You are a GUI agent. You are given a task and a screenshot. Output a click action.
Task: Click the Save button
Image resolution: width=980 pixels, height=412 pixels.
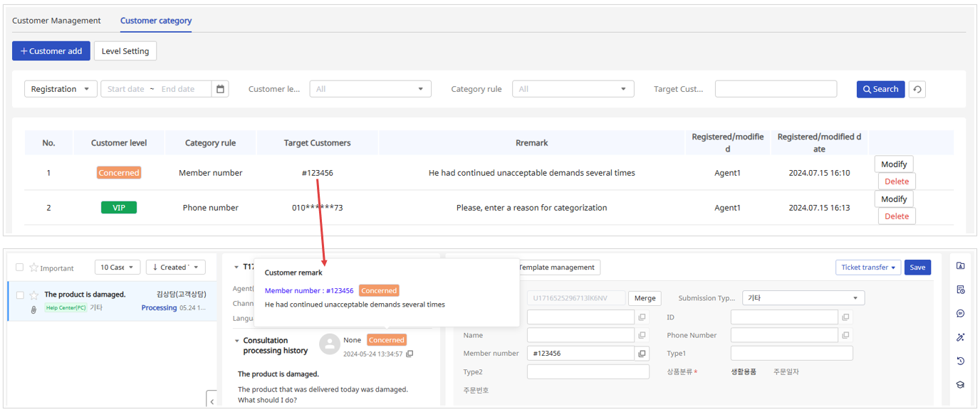tap(917, 268)
